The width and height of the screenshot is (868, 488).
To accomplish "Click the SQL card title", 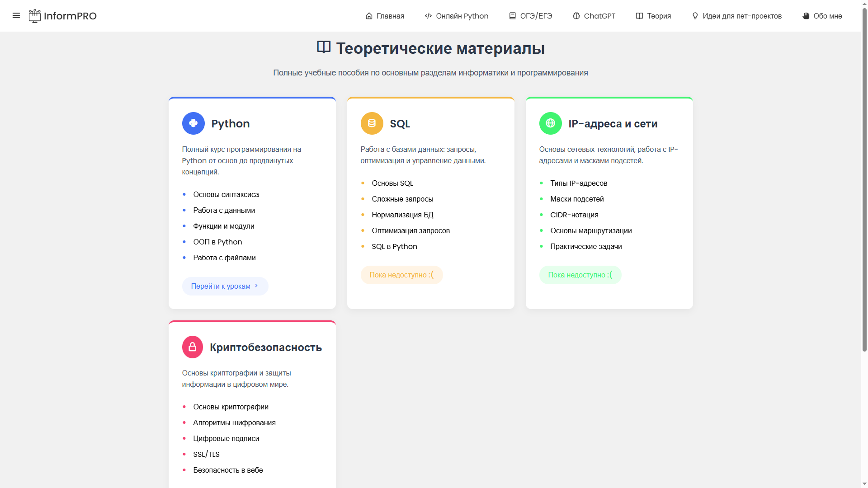I will tap(400, 124).
